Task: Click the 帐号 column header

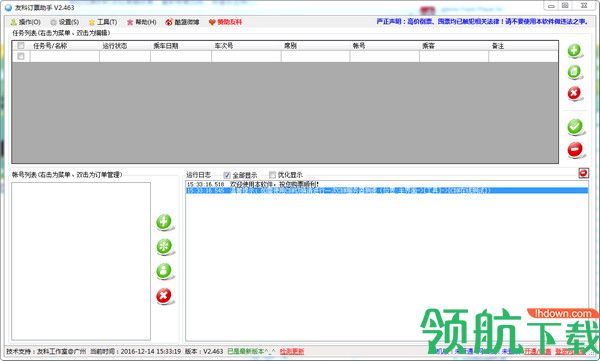Action: point(359,46)
